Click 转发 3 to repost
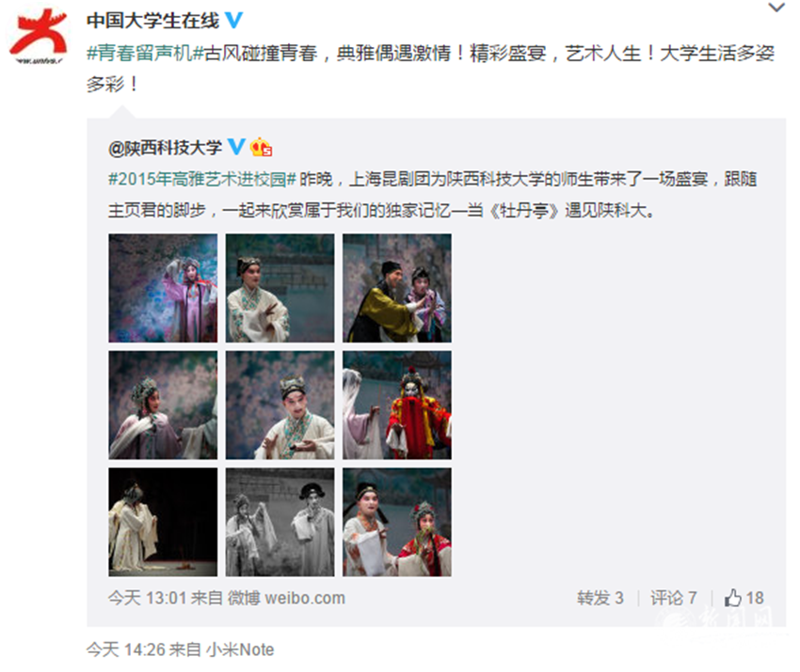The width and height of the screenshot is (800, 672). coord(600,598)
